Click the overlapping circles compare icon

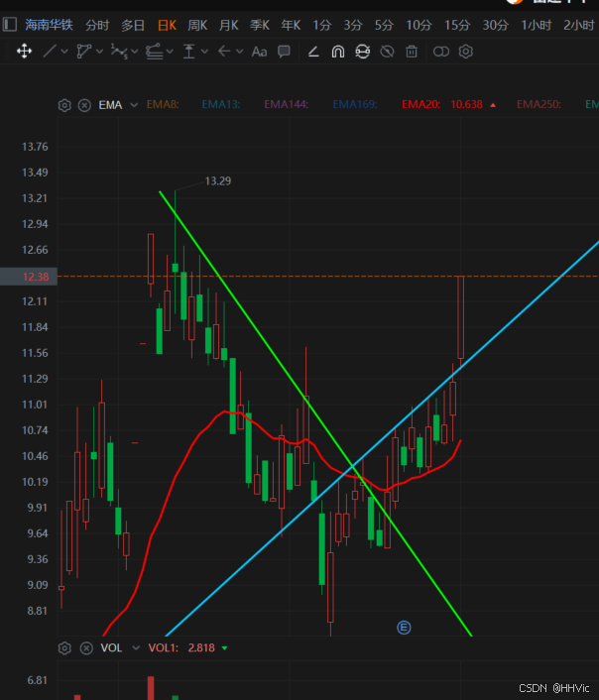pos(441,52)
